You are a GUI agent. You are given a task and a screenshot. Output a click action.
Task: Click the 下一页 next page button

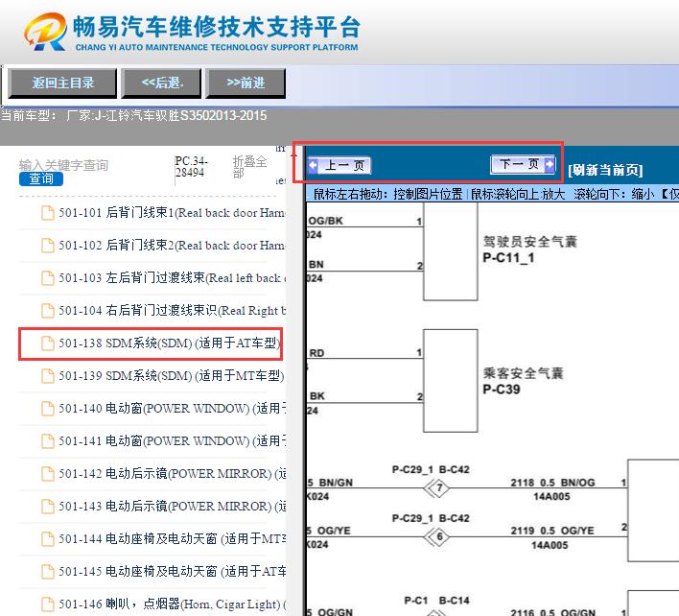coord(523,165)
